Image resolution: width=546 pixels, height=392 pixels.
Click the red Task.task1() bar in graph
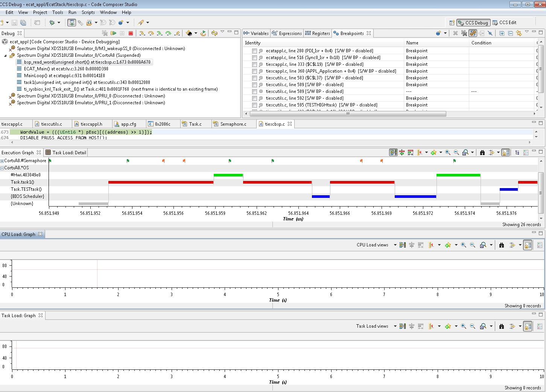[x=161, y=182]
